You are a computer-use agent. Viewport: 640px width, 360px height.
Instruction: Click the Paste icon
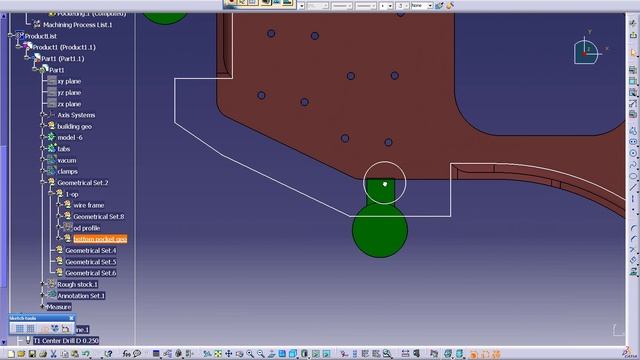click(75, 354)
